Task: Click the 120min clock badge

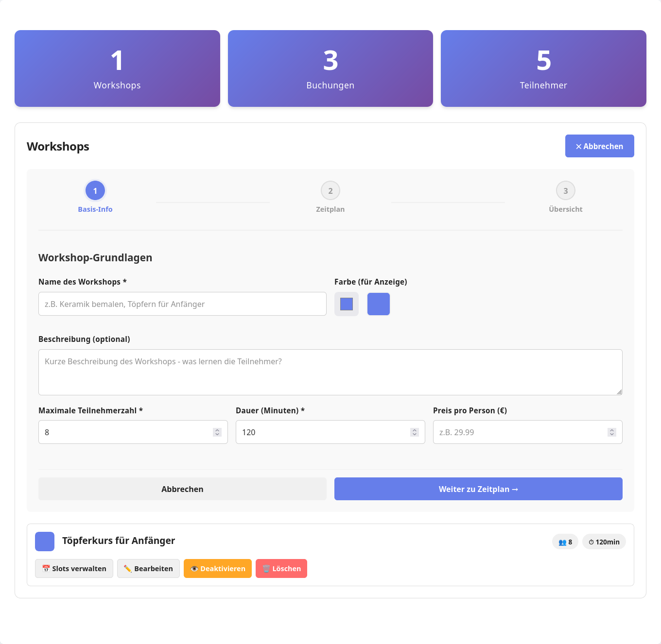Action: (x=604, y=542)
